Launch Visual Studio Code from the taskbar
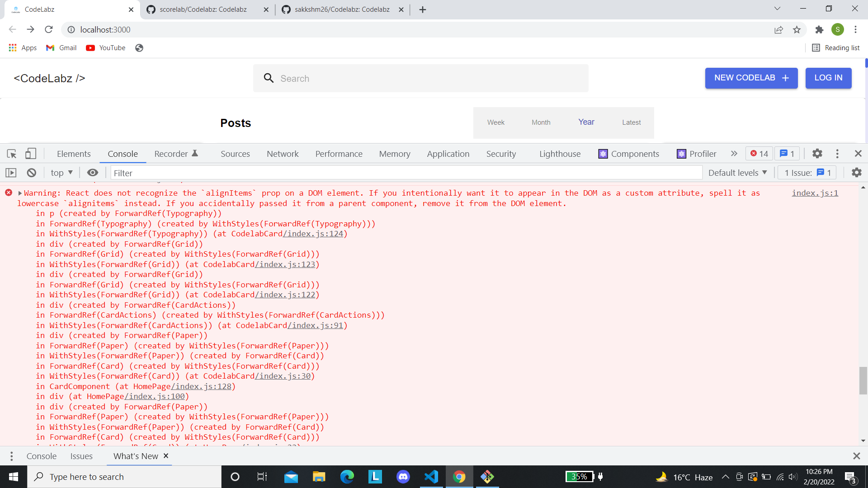Screen dimensions: 868x488 [431, 477]
